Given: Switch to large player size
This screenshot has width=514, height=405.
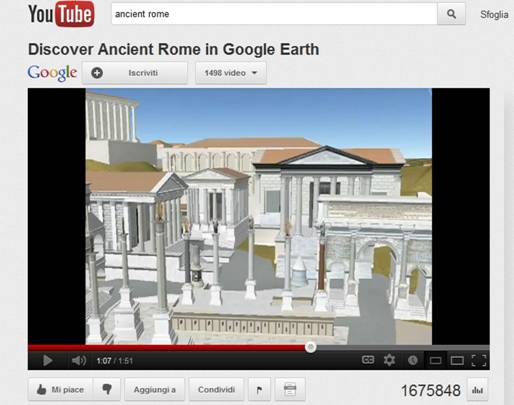Looking at the screenshot, I should pyautogui.click(x=457, y=360).
